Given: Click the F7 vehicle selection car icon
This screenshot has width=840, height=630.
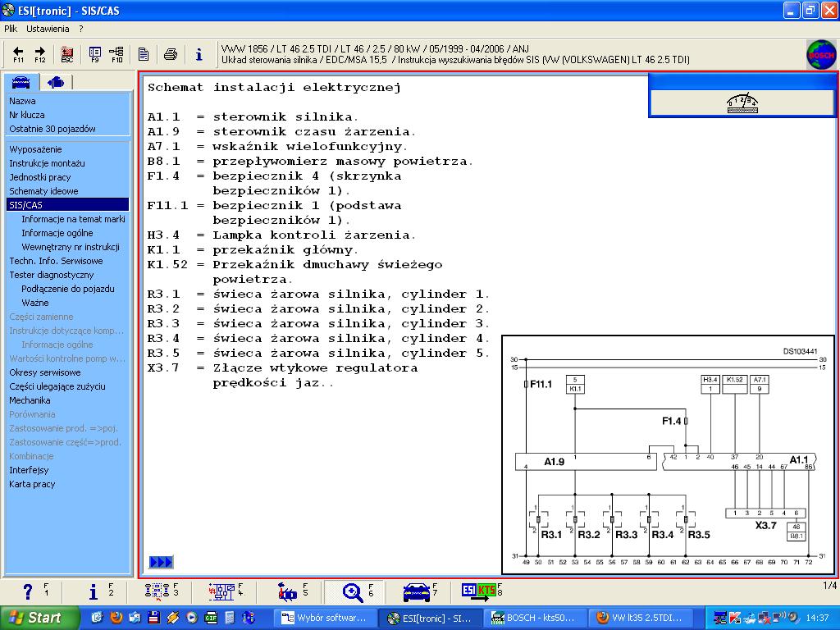Looking at the screenshot, I should pos(417,591).
